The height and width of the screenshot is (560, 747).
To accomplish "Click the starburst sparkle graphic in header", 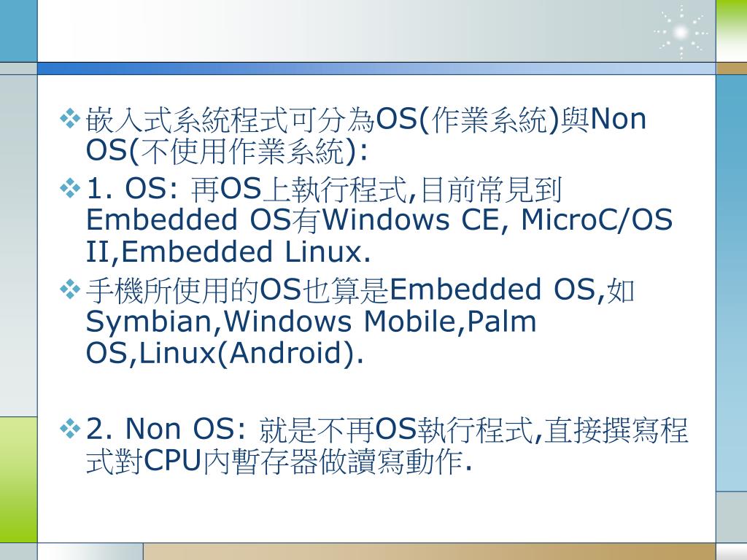I will 681,32.
